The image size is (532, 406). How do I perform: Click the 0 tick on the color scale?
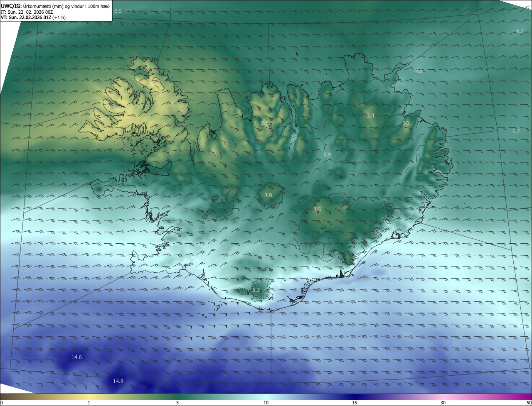pos(2,403)
